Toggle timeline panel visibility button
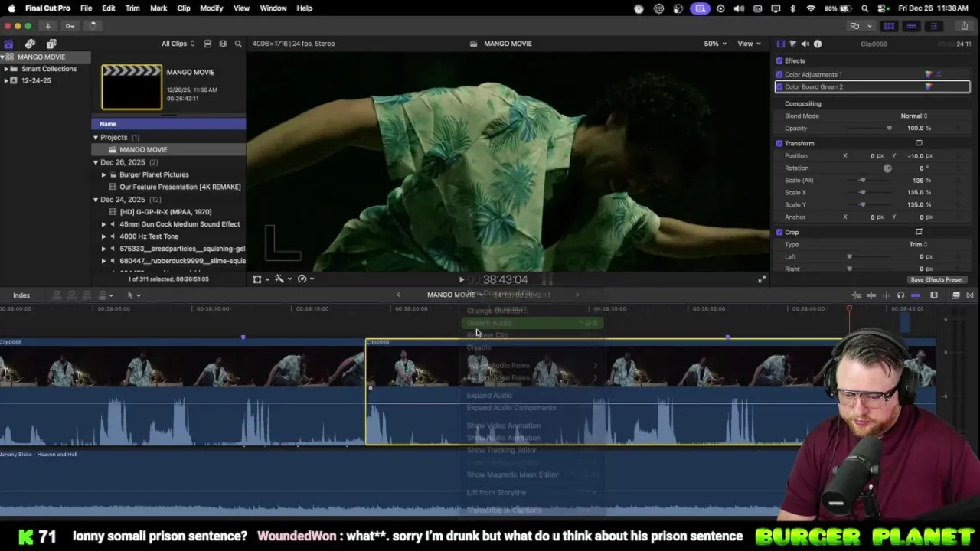Image resolution: width=980 pixels, height=551 pixels. [x=911, y=26]
